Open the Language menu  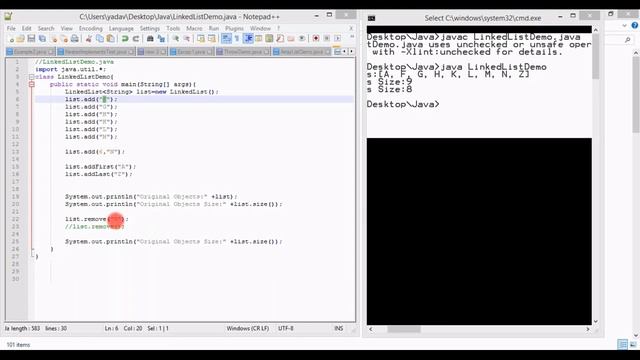(121, 29)
